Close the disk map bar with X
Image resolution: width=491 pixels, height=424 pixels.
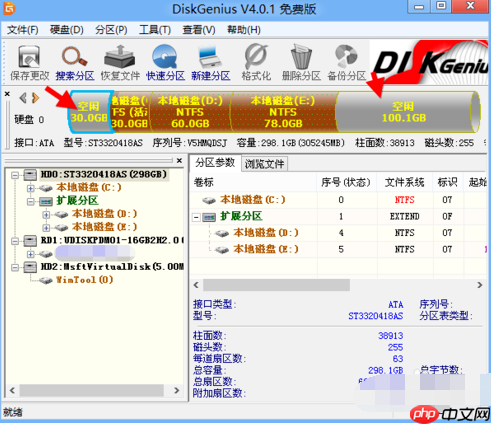[x=7, y=94]
